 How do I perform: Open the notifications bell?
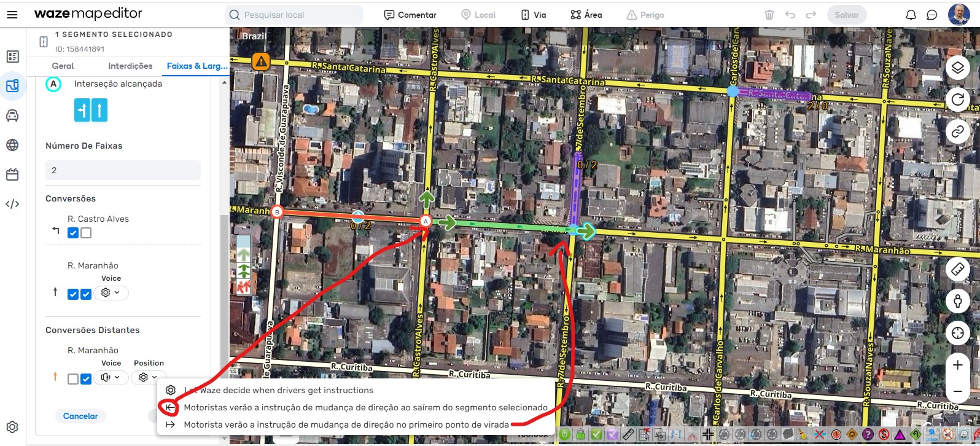(x=911, y=15)
